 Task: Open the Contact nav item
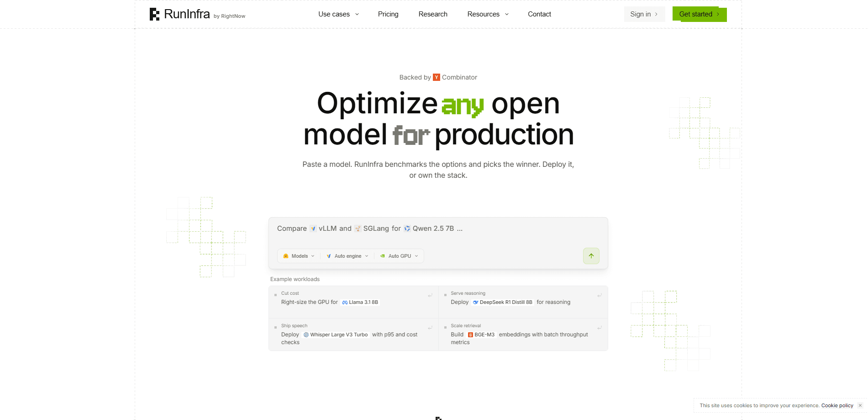tap(539, 14)
